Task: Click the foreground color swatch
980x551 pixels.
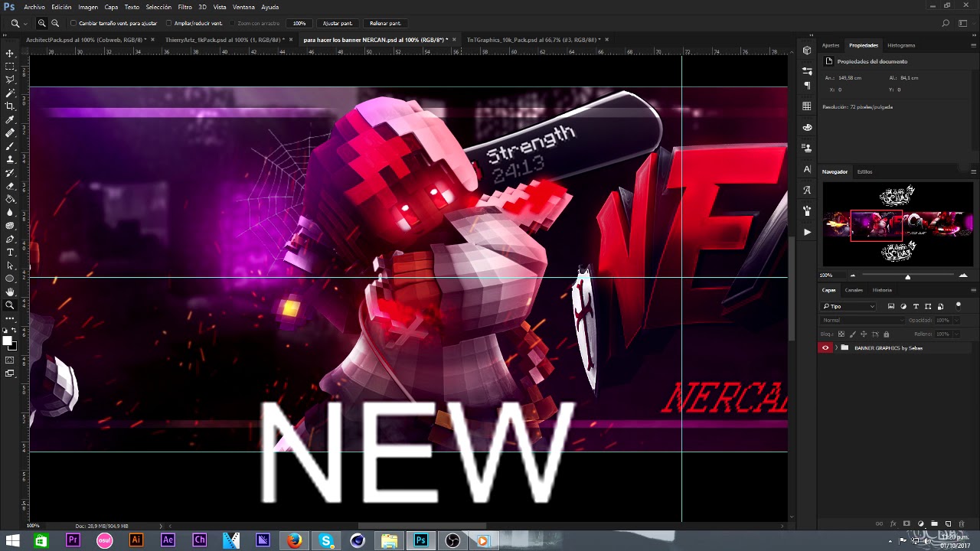Action: pos(7,341)
